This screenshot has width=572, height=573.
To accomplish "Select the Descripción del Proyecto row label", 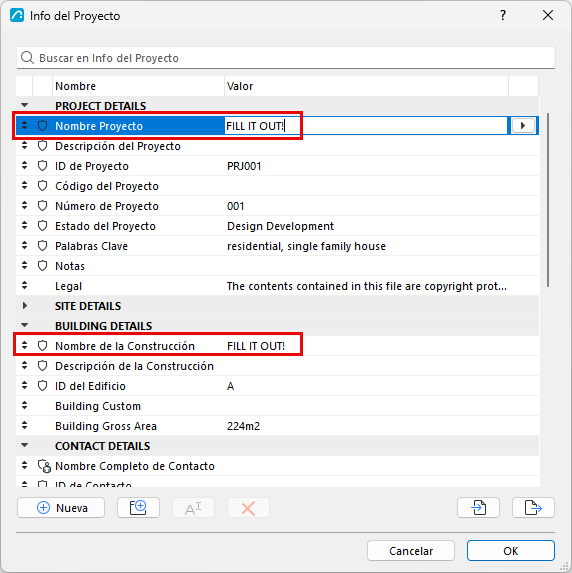I will tap(118, 146).
